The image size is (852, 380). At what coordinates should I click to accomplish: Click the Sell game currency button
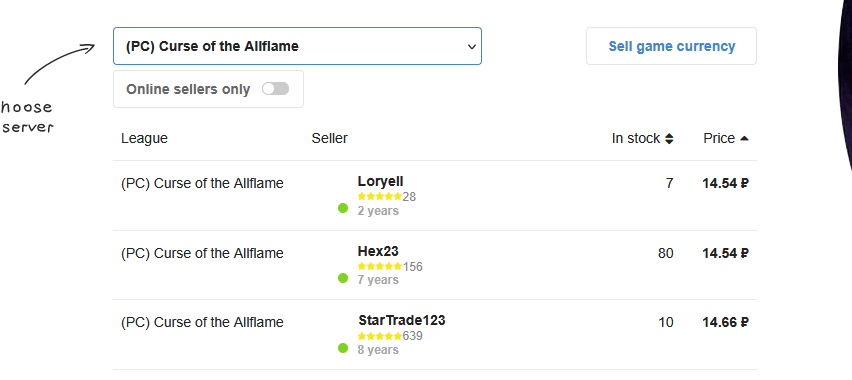coord(671,46)
